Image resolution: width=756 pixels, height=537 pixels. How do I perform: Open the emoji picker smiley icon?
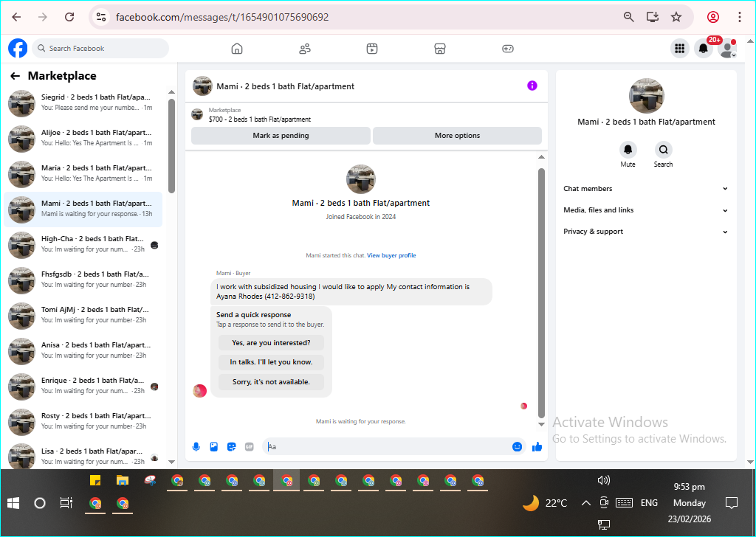click(x=518, y=447)
